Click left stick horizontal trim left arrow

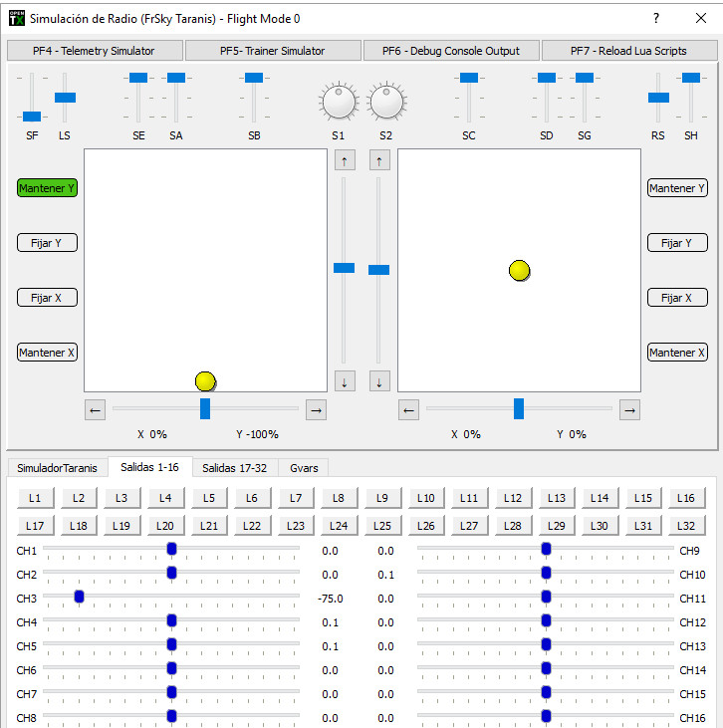click(x=95, y=409)
